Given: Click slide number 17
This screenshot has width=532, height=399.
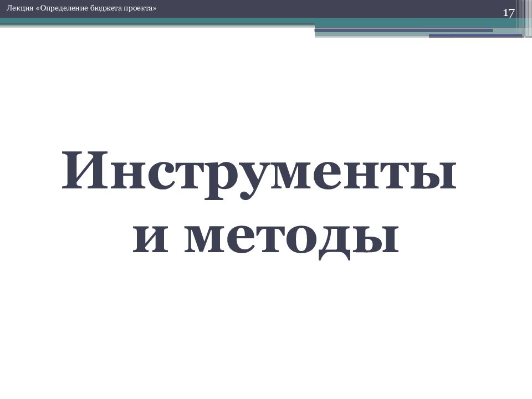Looking at the screenshot, I should coord(509,13).
